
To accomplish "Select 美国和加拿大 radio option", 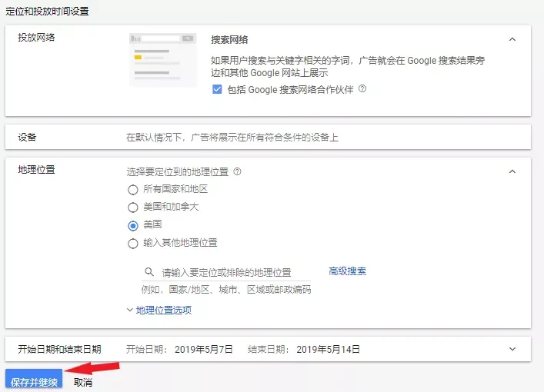I will 133,208.
